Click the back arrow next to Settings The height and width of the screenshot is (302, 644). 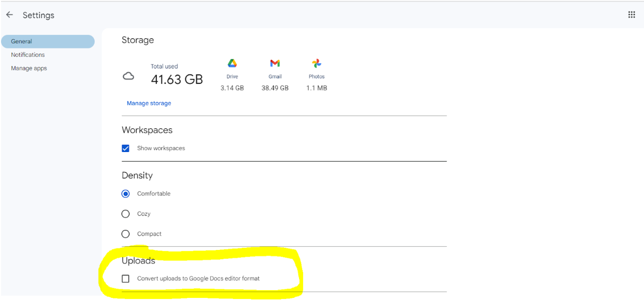tap(9, 15)
